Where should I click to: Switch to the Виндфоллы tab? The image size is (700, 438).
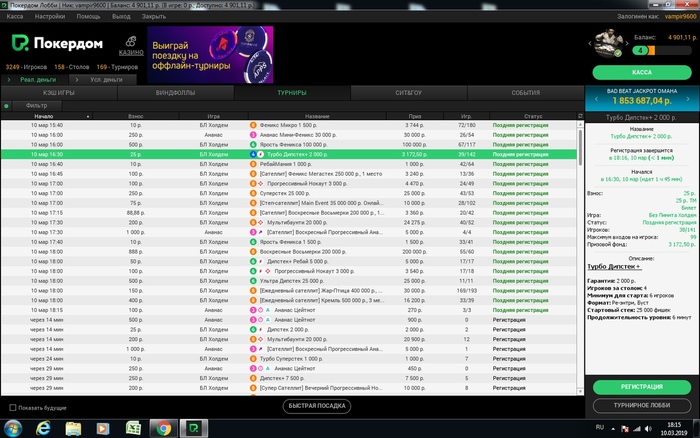click(175, 93)
